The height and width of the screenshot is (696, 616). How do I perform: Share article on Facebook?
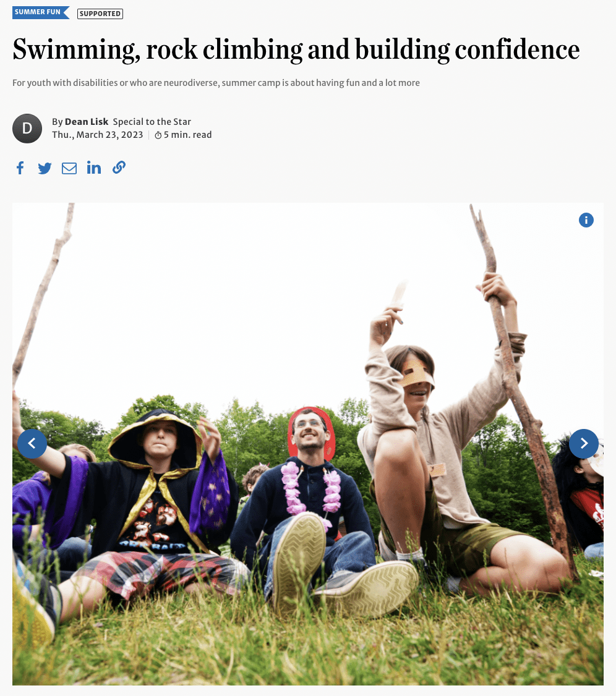[20, 168]
